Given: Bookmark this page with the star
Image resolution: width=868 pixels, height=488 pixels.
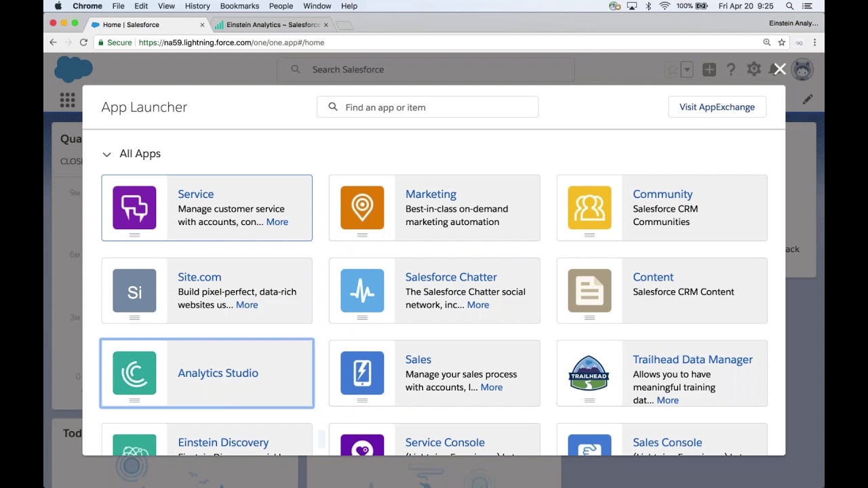Looking at the screenshot, I should click(x=782, y=42).
